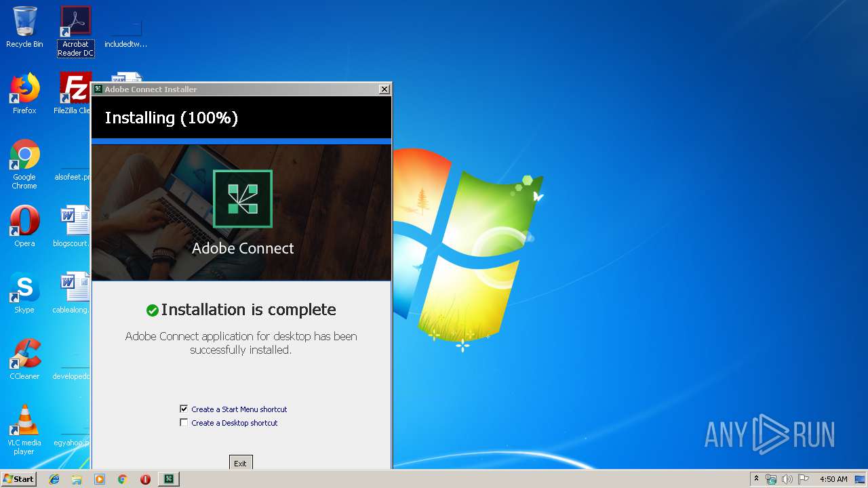This screenshot has height=488, width=868.
Task: Uncheck Create a Start Menu shortcut
Action: (184, 409)
